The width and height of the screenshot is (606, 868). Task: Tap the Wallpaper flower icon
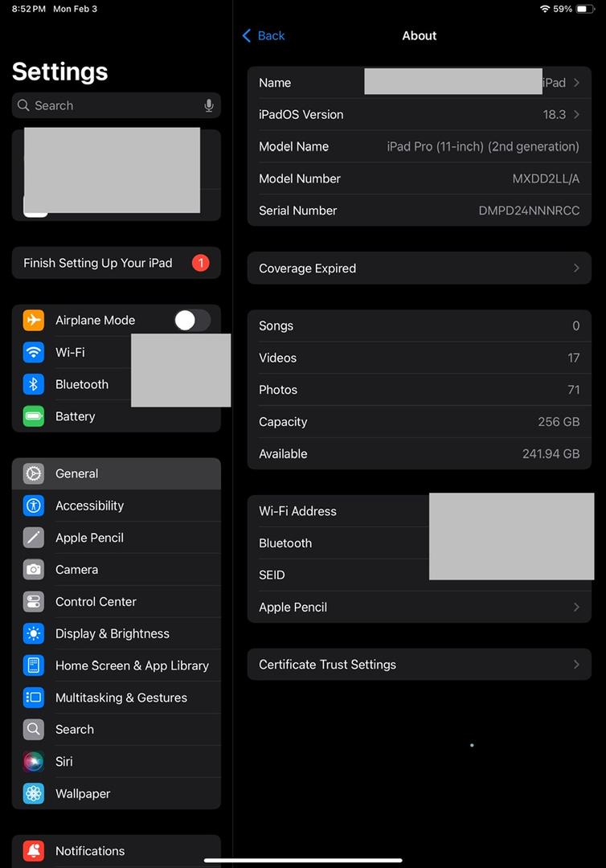point(34,794)
